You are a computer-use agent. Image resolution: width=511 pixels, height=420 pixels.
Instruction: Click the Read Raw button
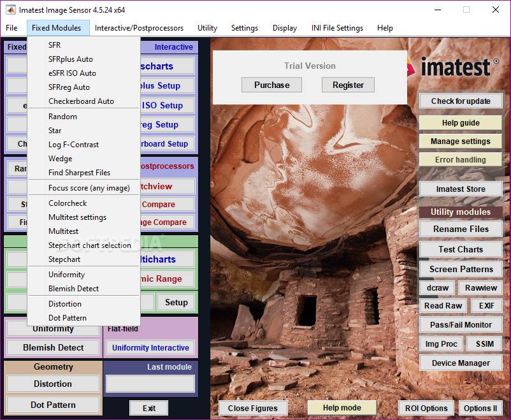pos(443,306)
